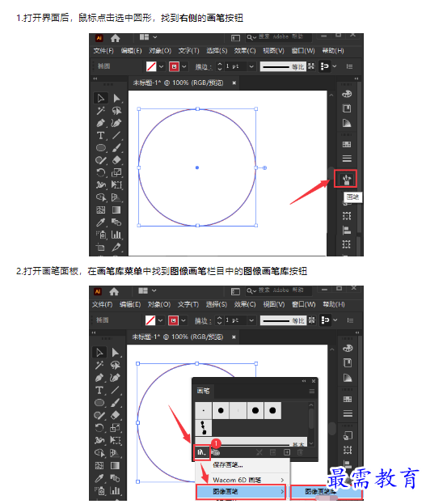
Task: Click 等比 stroke profile box in first Illustrator screenshot
Action: click(282, 66)
